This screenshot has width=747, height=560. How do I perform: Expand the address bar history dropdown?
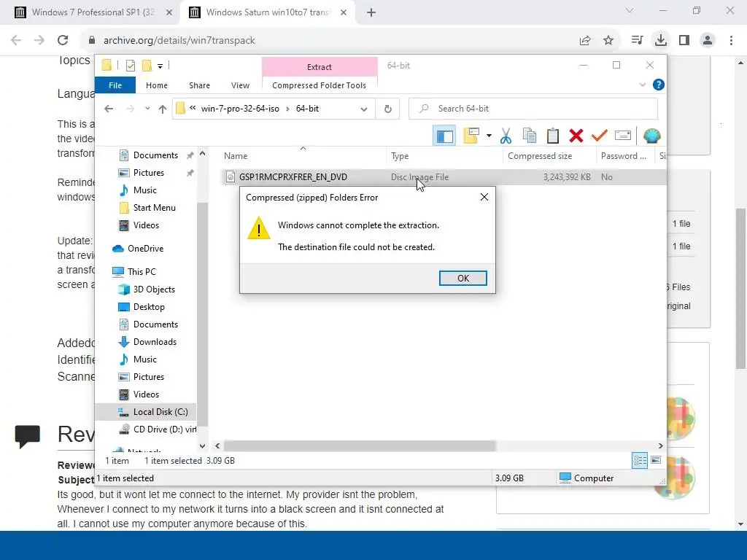click(x=364, y=109)
